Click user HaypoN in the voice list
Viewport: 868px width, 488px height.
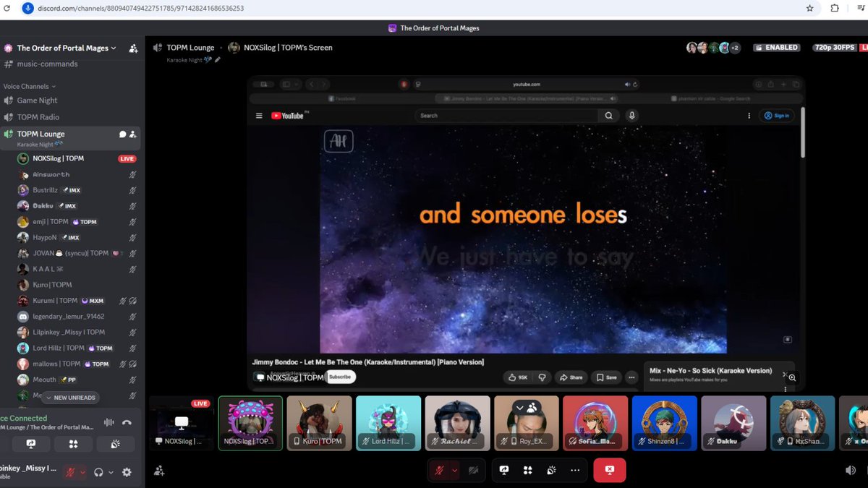click(x=77, y=237)
